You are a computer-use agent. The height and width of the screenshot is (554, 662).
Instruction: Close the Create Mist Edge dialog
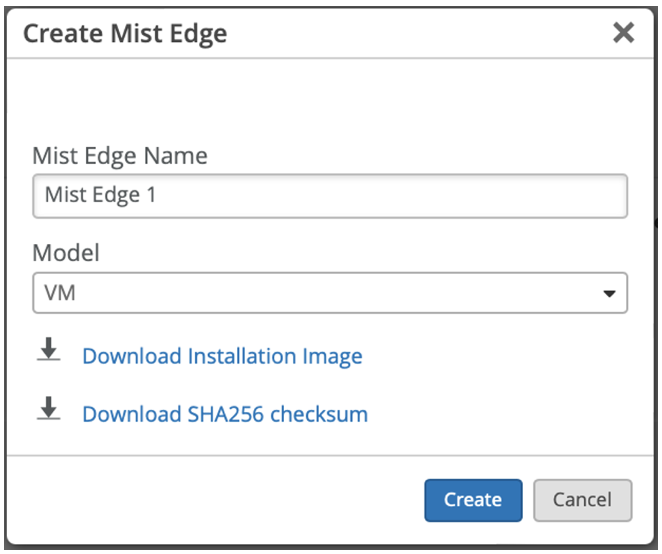tap(623, 33)
